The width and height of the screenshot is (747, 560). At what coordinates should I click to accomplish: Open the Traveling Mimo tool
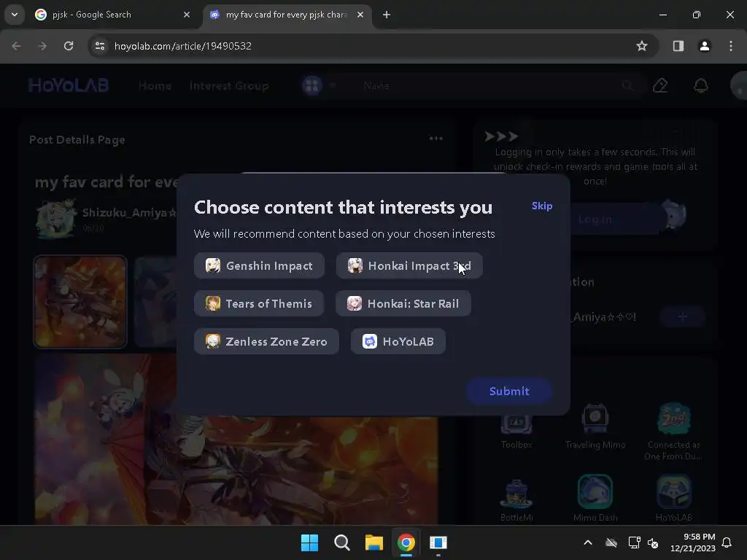(x=595, y=427)
